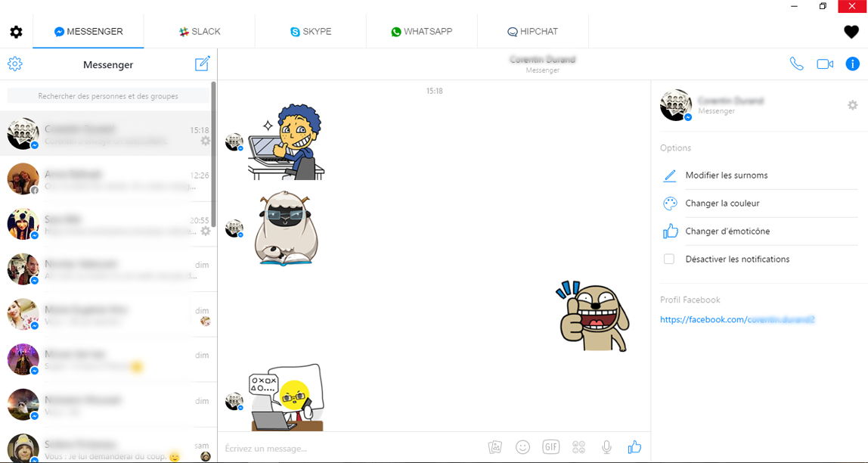The width and height of the screenshot is (868, 463).
Task: Open the conversation dated 12:26
Action: [108, 179]
